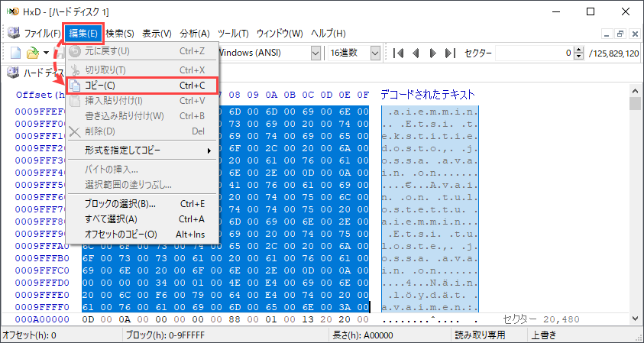Click the scrollbar up arrow

click(x=635, y=91)
